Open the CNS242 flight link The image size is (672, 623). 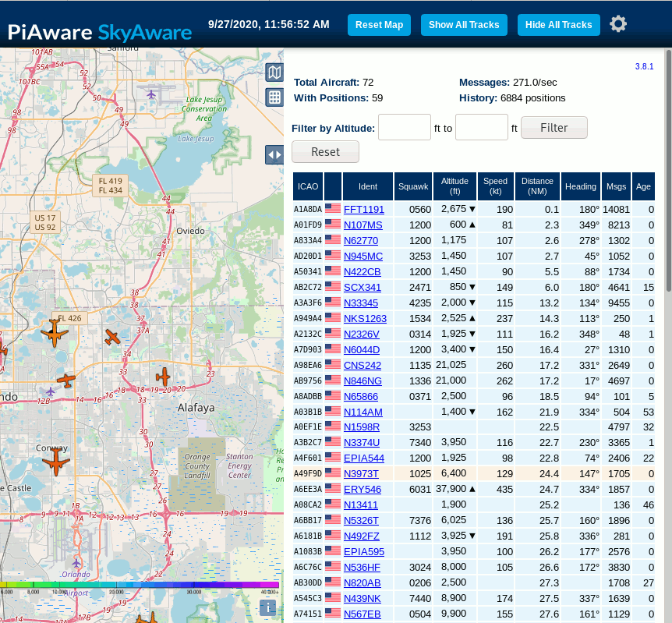[x=363, y=366]
